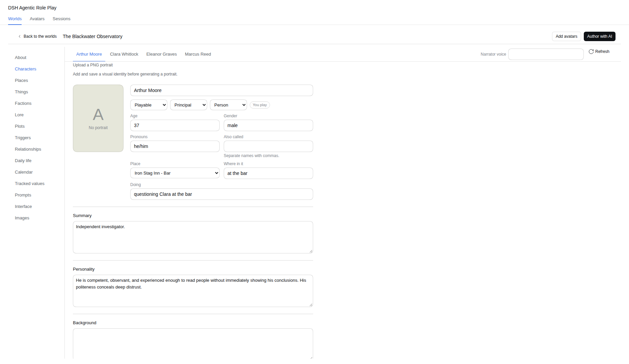The height and width of the screenshot is (364, 629).
Task: Switch to the Worlds tab
Action: click(x=15, y=19)
